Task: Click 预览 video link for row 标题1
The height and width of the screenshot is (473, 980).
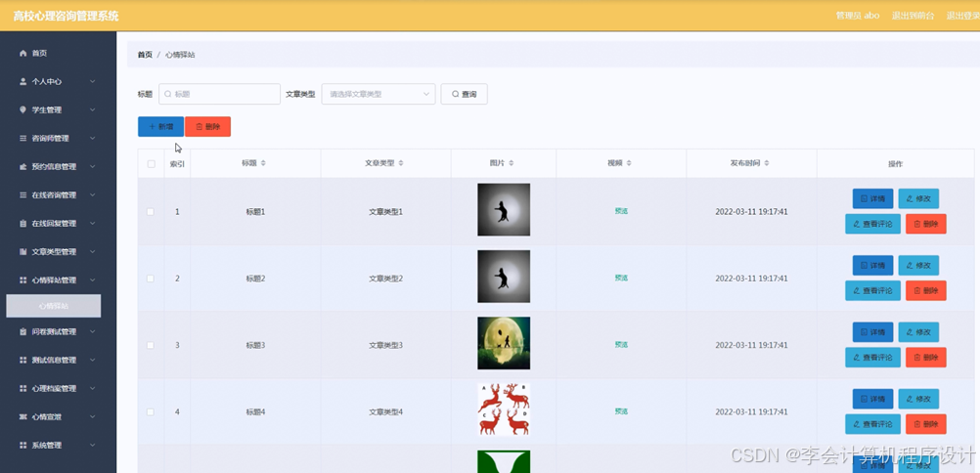Action: click(x=621, y=211)
